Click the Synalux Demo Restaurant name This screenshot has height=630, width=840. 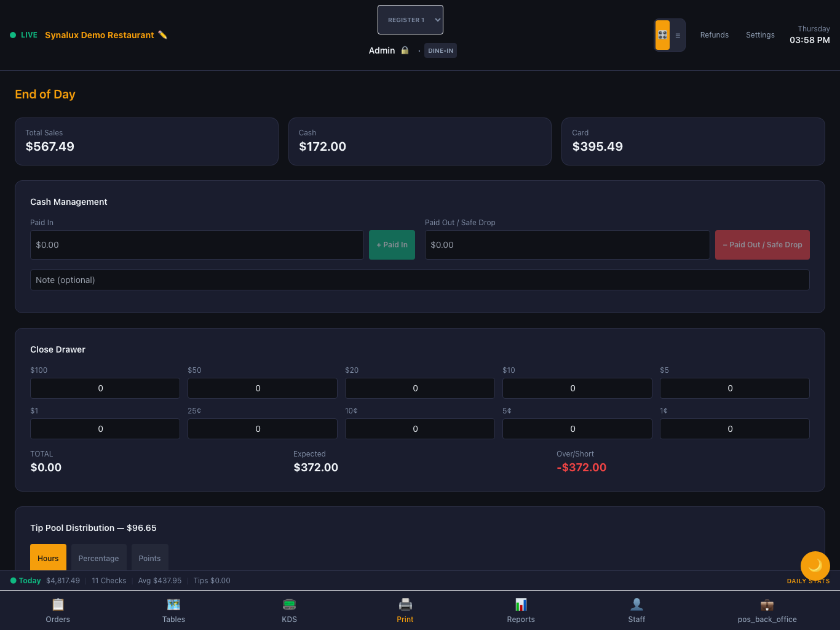[x=100, y=35]
